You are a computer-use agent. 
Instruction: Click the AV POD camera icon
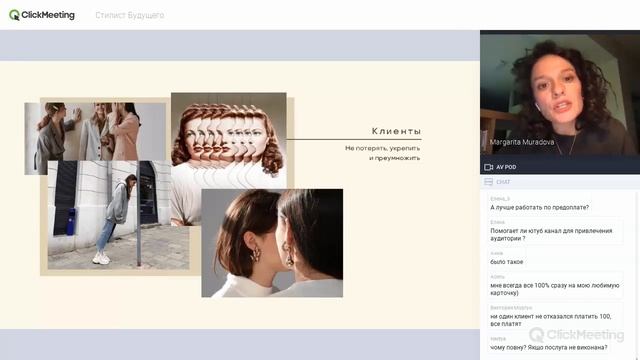488,167
